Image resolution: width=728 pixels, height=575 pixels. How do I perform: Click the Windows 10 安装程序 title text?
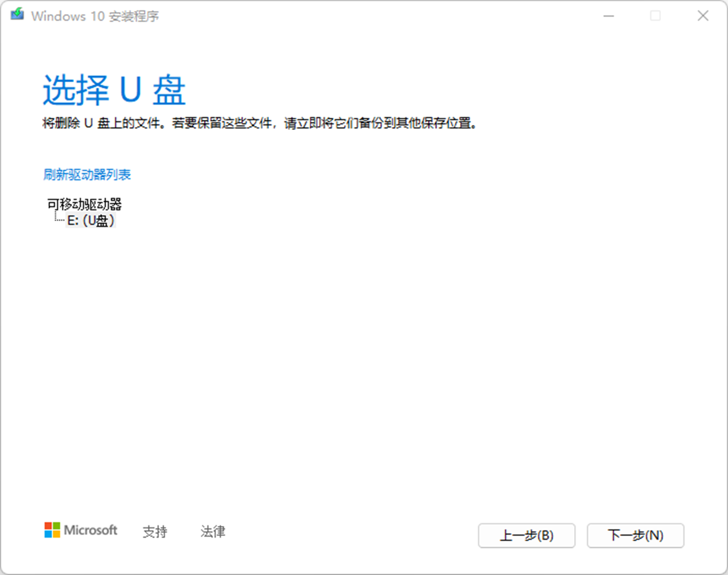coord(95,16)
